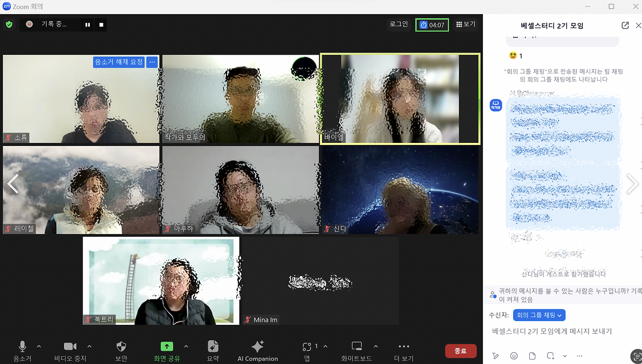Pop out the chat panel
The height and width of the screenshot is (364, 642).
tap(625, 25)
